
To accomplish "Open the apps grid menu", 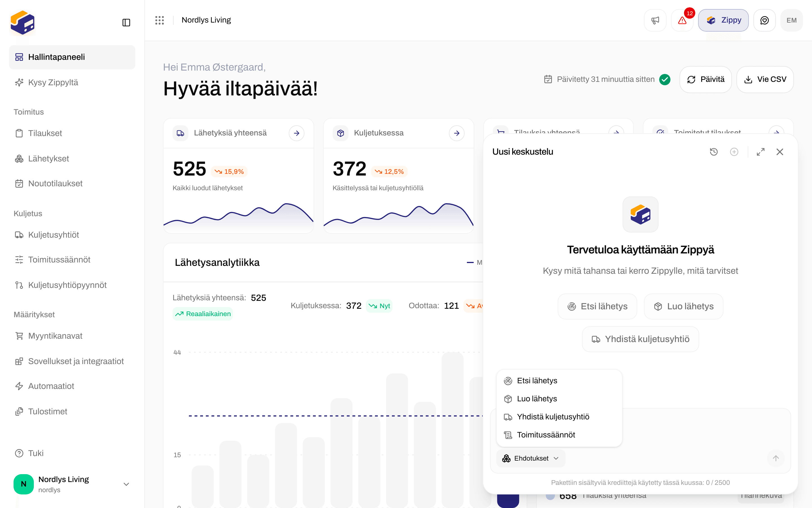I will pos(159,20).
